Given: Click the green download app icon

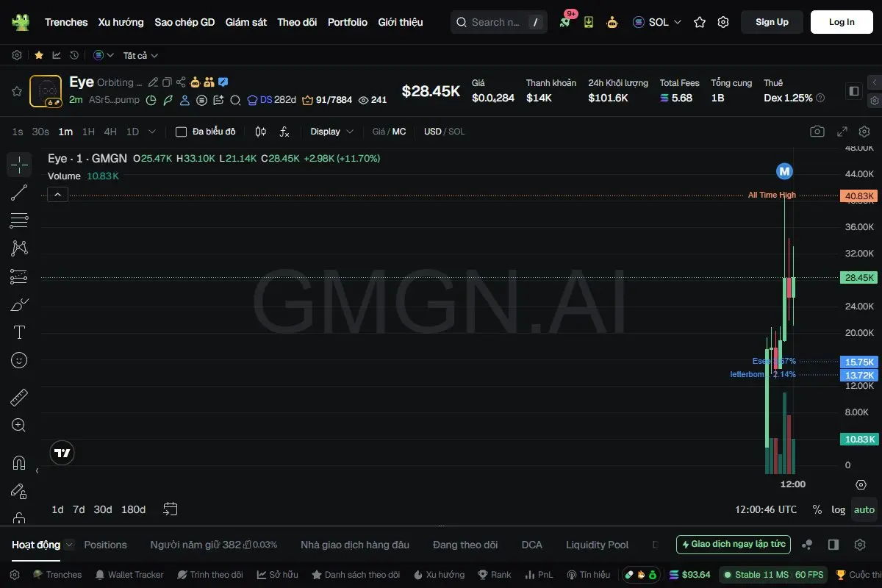Looking at the screenshot, I should (589, 22).
